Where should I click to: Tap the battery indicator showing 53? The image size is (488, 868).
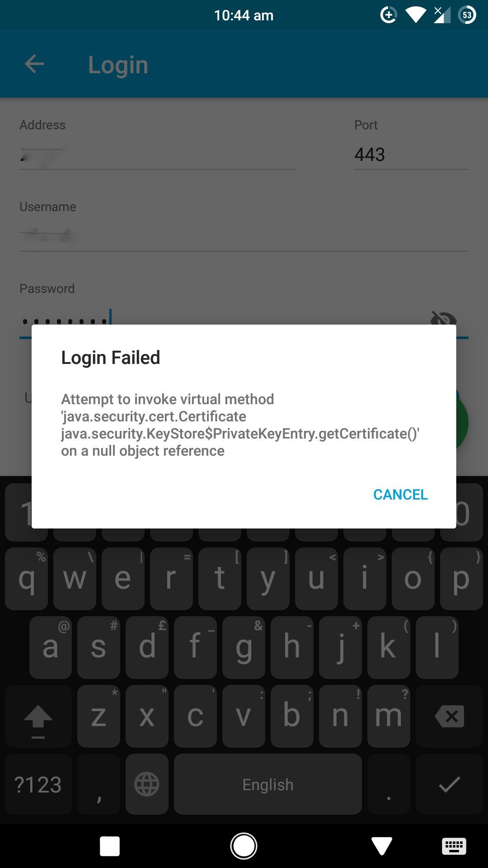pos(467,15)
